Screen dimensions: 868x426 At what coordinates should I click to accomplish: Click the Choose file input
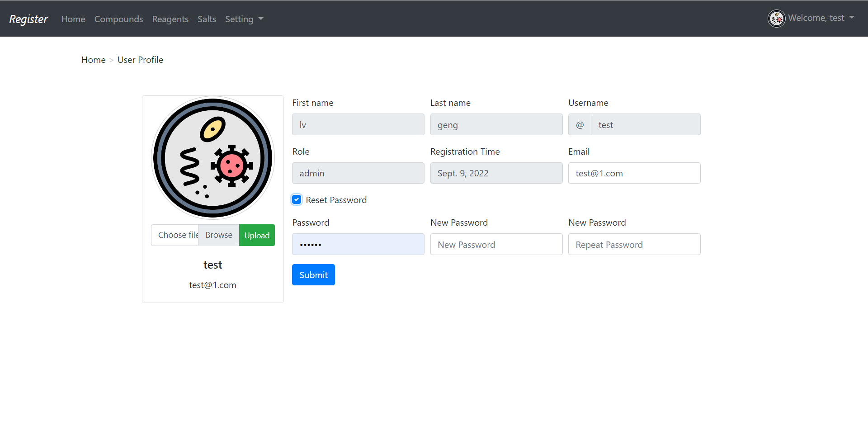pos(175,235)
